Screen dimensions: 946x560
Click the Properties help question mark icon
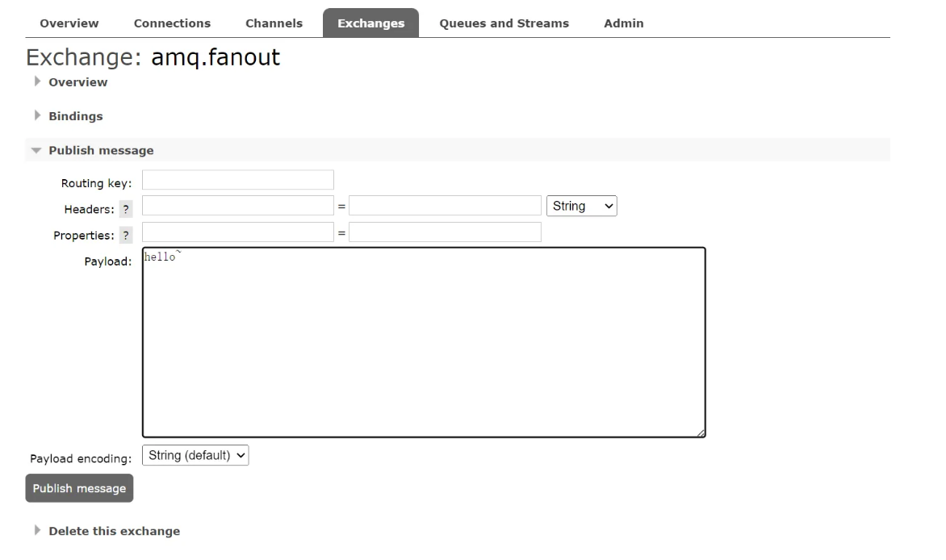tap(125, 236)
